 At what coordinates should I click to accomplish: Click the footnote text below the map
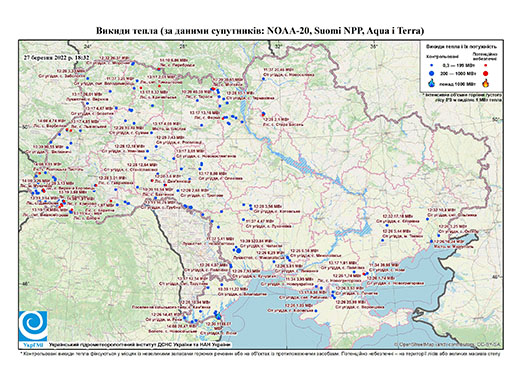click(x=260, y=353)
